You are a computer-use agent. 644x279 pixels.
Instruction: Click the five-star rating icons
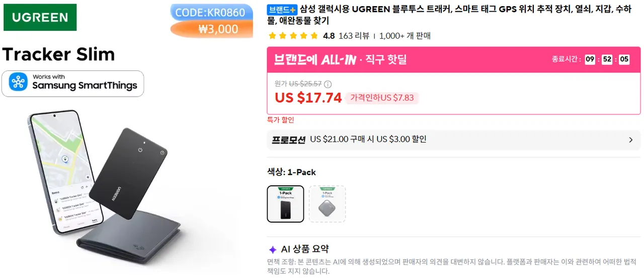293,36
